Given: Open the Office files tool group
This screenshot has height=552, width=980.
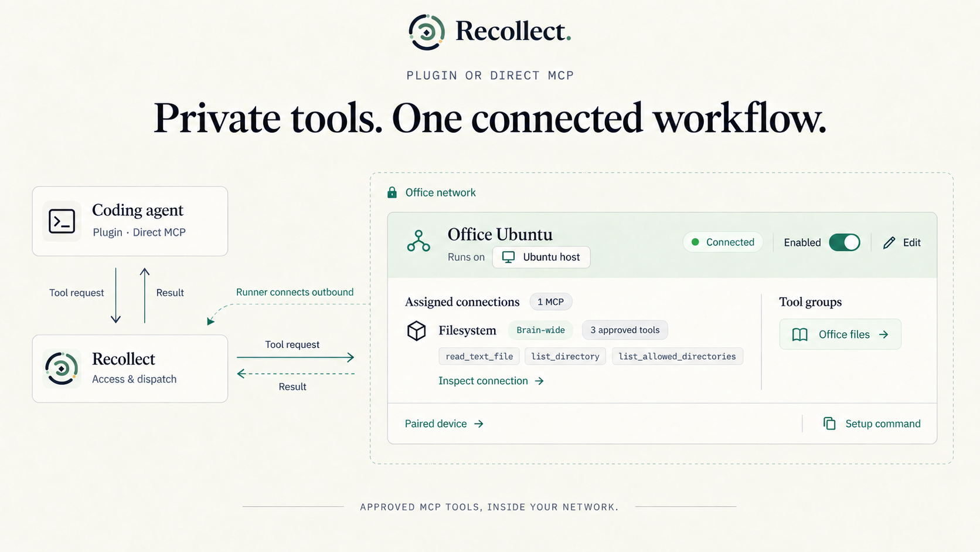Looking at the screenshot, I should pyautogui.click(x=840, y=334).
